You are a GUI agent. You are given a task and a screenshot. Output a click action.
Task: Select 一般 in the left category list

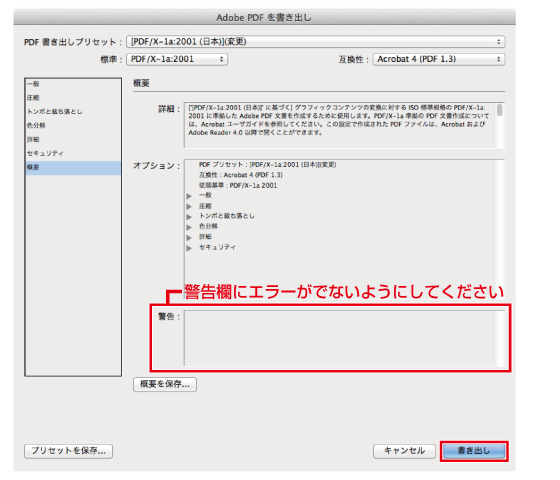click(x=73, y=84)
